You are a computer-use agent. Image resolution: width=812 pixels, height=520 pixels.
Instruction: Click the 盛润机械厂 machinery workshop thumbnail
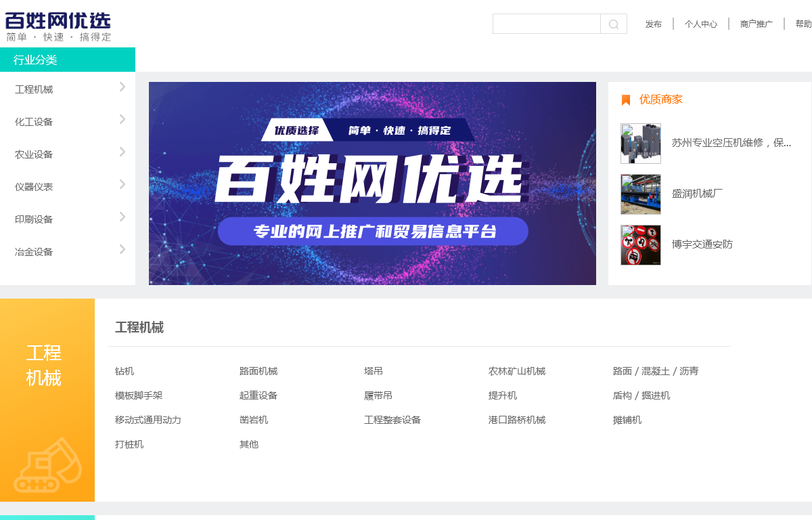point(640,194)
